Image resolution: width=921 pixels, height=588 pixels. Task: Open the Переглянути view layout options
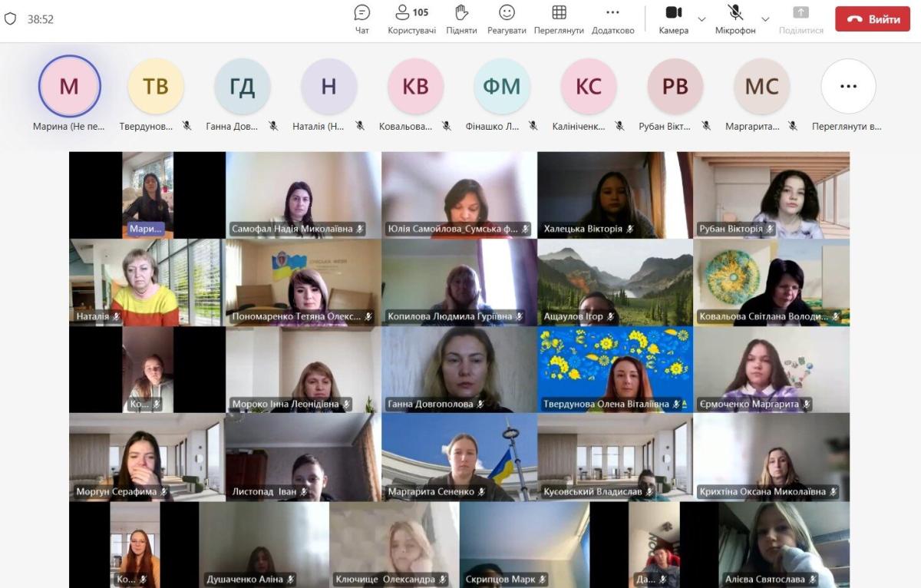point(559,19)
